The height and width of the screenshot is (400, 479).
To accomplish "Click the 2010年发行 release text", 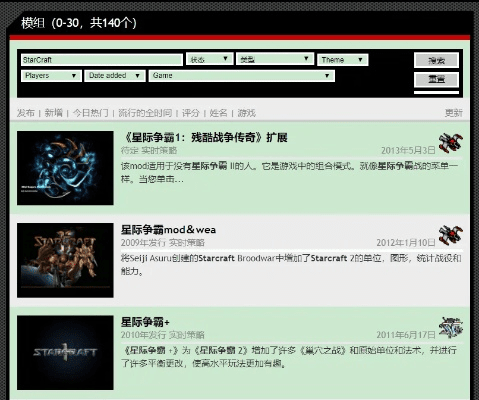I will (143, 335).
